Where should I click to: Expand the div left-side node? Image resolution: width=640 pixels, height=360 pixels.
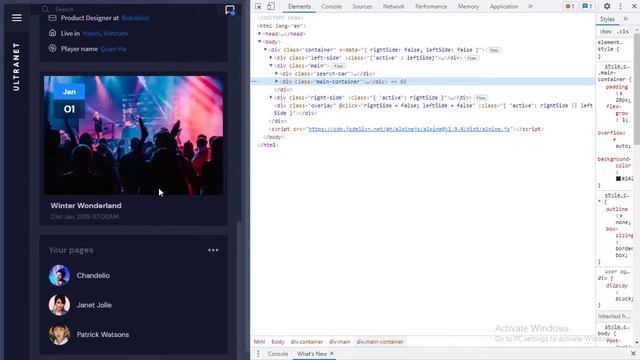271,58
